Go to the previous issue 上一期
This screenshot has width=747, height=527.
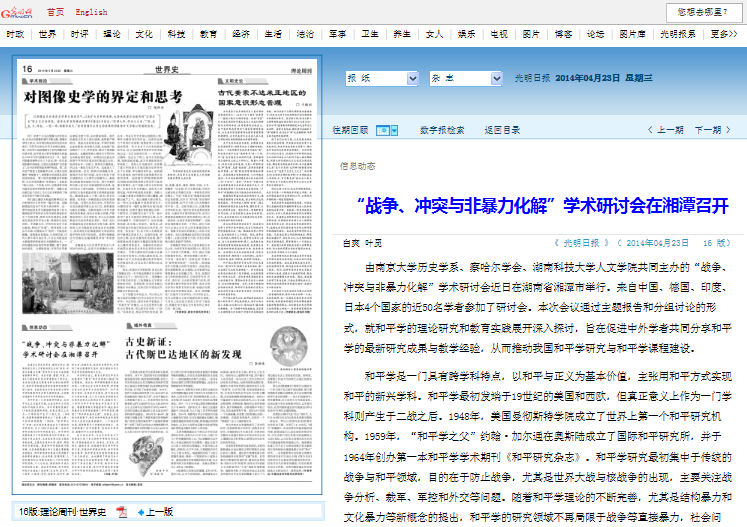pos(666,130)
